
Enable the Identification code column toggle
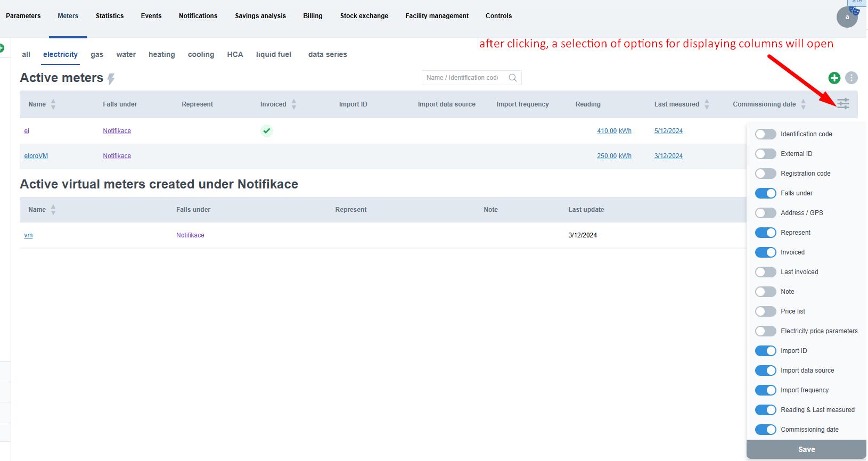[x=765, y=134]
